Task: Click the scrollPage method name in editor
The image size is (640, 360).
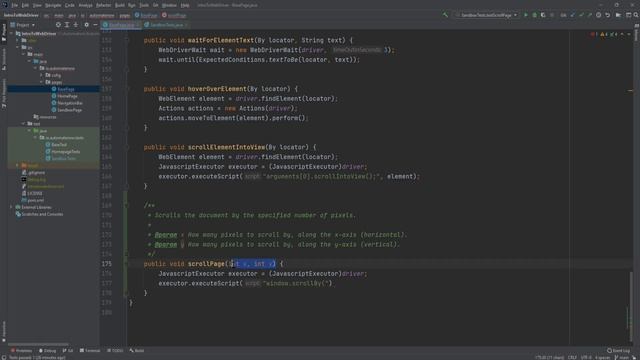Action: pyautogui.click(x=206, y=264)
